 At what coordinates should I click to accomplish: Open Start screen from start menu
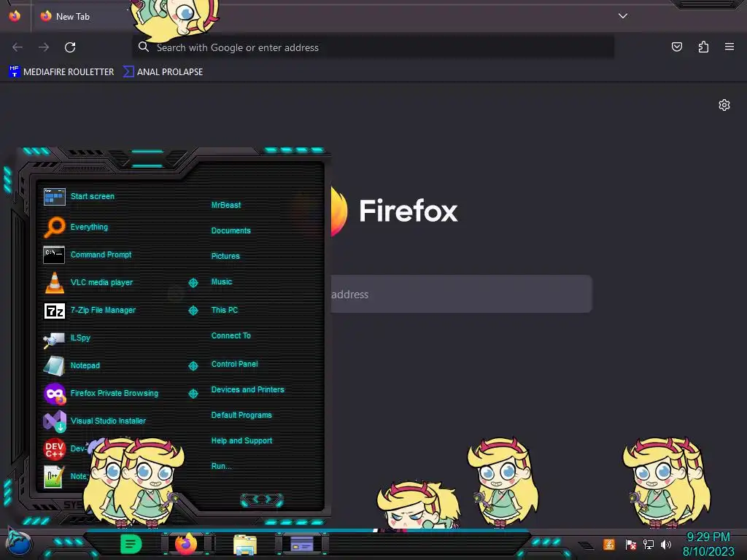pyautogui.click(x=93, y=196)
